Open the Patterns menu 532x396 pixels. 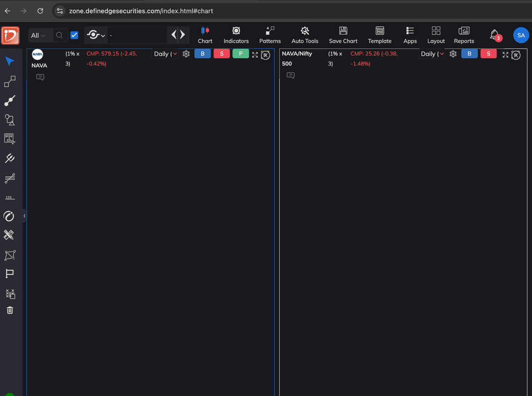coord(270,35)
